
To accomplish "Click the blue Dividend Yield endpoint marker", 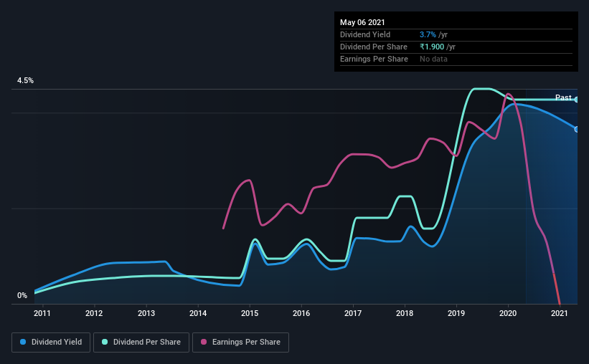I will tap(577, 130).
